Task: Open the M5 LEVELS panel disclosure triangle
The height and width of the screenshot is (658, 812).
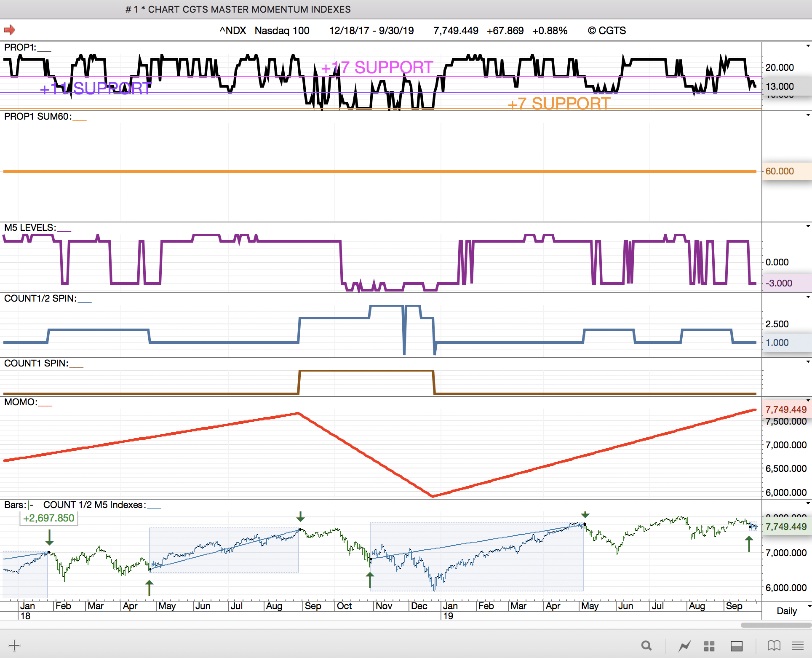Action: 808,226
